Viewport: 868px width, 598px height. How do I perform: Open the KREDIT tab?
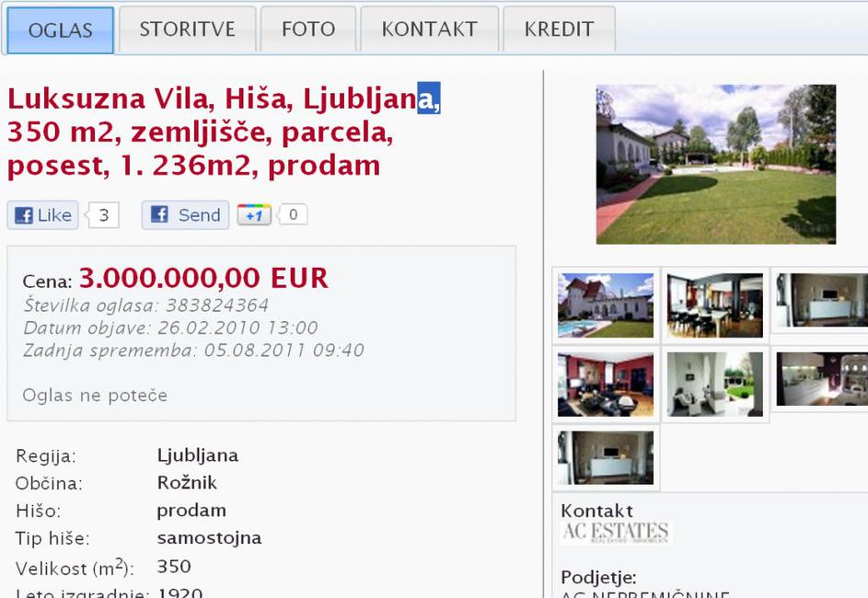pos(559,29)
